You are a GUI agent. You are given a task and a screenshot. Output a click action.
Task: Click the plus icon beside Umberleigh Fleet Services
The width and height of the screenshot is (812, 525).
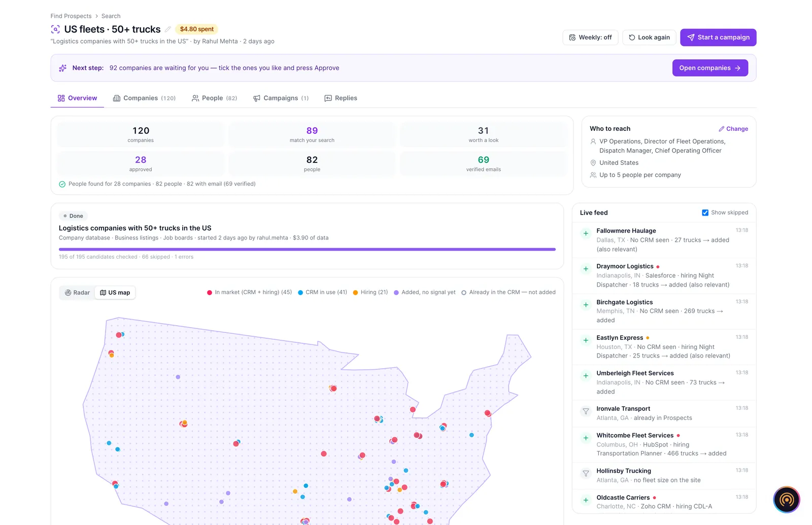pos(586,376)
